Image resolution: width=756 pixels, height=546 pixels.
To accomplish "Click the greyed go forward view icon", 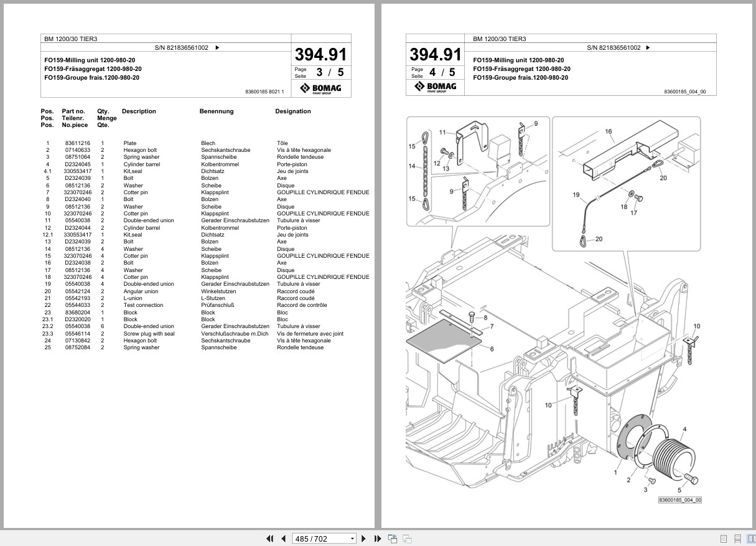I will coord(407,539).
